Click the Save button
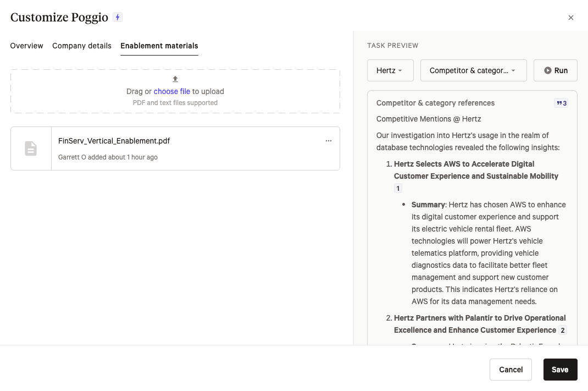Screen dimensions: 588x391 tap(560, 370)
